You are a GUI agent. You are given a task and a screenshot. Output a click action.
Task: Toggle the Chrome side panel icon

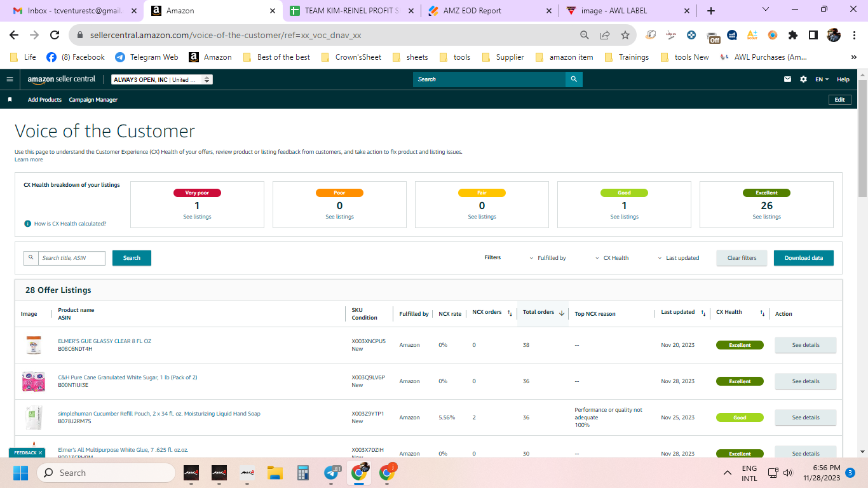pos(813,35)
